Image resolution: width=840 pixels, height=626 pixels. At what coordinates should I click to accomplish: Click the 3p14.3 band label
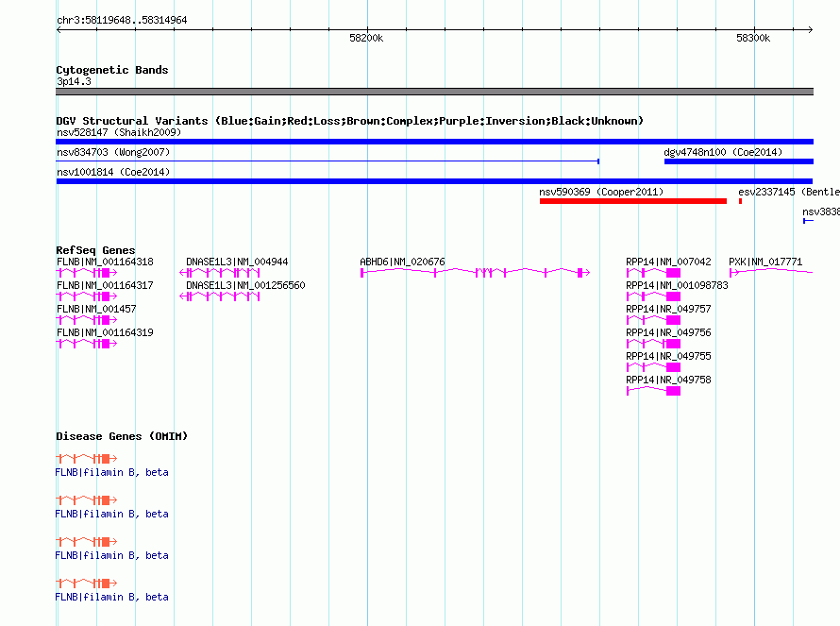pos(74,81)
